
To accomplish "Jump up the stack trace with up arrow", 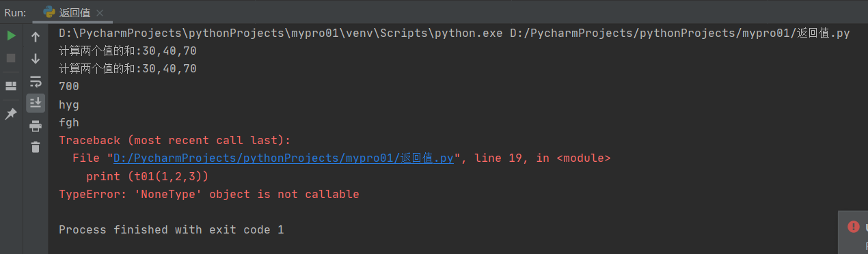I will coord(36,37).
